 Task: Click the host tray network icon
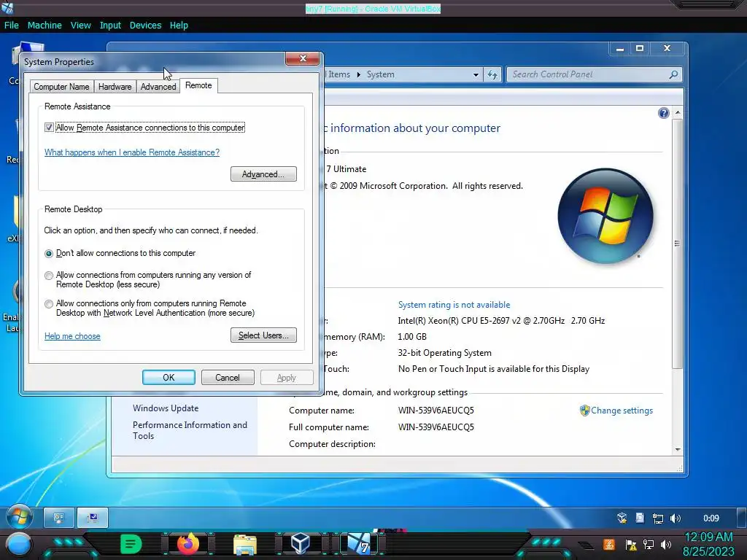649,545
